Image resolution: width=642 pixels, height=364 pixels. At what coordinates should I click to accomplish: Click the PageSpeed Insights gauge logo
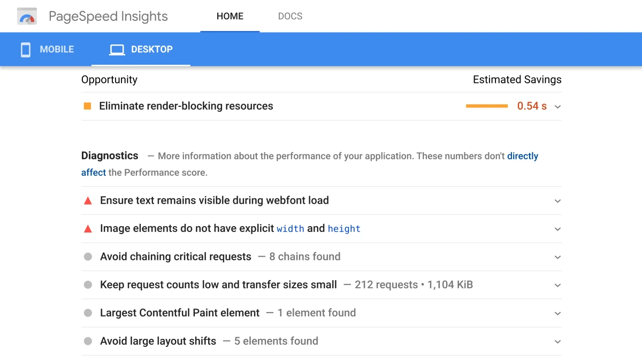point(27,16)
